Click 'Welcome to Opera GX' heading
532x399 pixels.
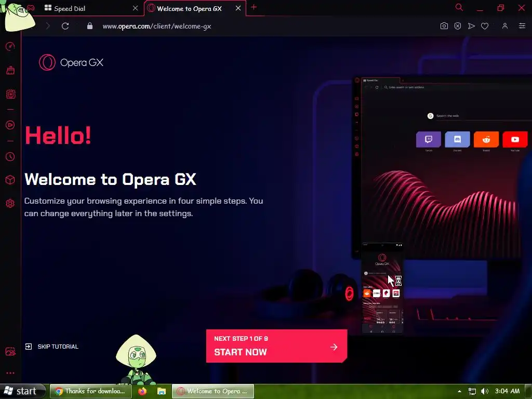110,179
